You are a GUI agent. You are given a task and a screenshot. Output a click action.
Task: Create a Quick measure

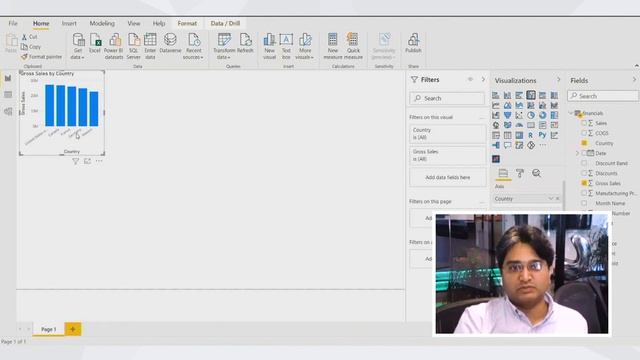(x=353, y=46)
